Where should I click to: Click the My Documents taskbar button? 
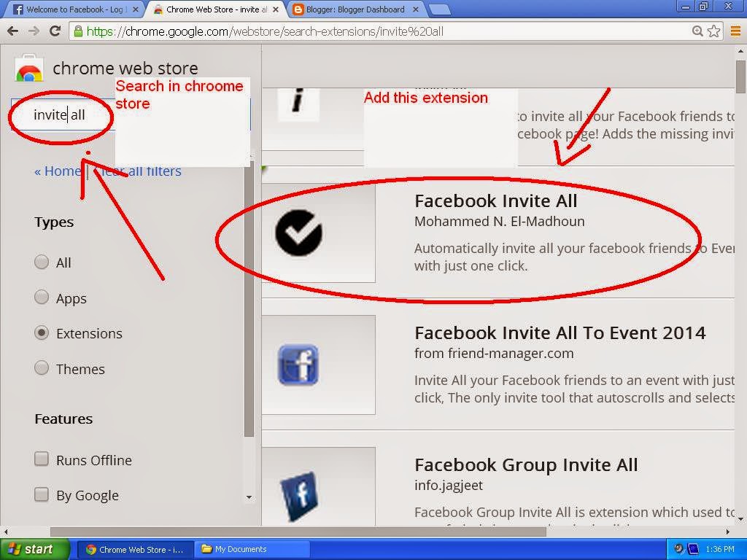252,550
